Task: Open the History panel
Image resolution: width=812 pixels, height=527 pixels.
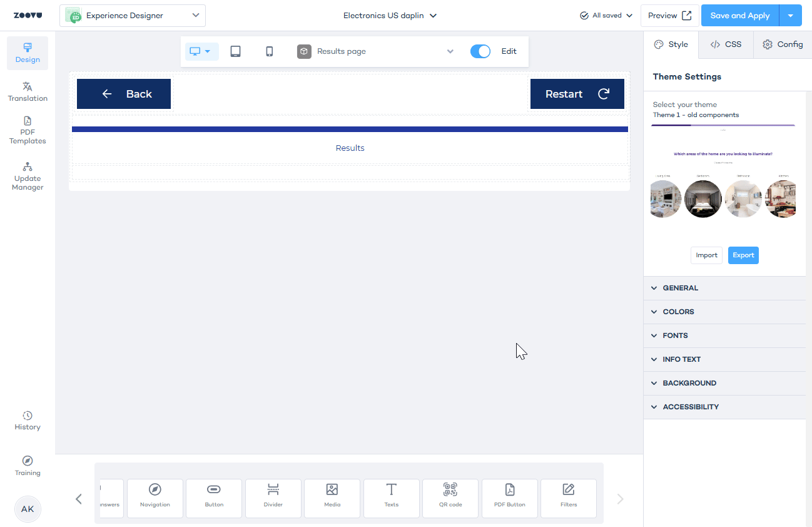Action: click(28, 421)
